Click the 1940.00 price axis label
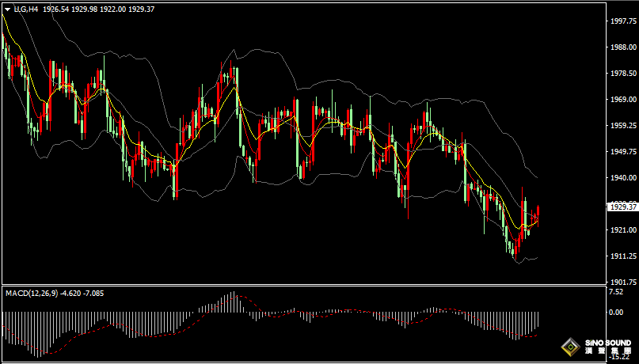The height and width of the screenshot is (364, 639). (622, 178)
